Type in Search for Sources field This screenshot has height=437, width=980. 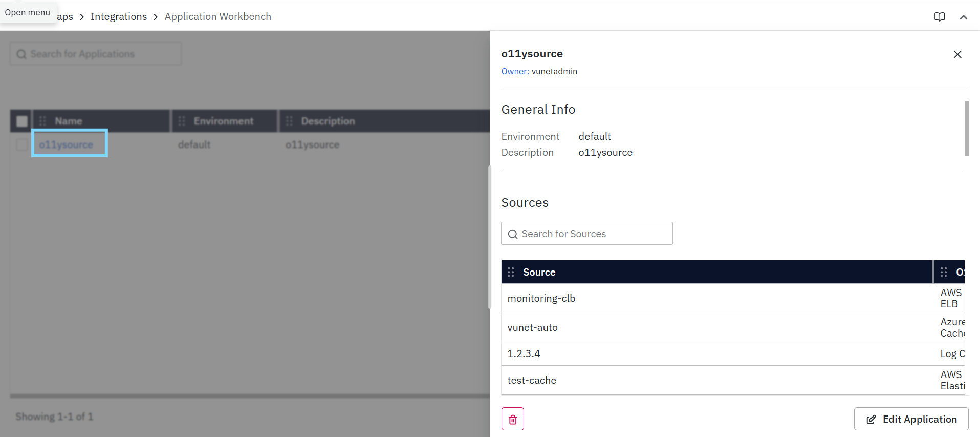[594, 234]
